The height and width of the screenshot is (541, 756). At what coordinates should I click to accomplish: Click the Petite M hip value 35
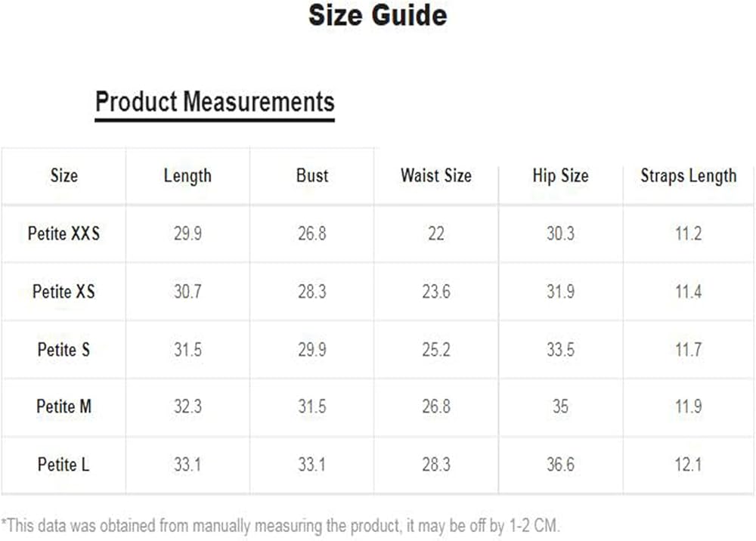pos(560,407)
